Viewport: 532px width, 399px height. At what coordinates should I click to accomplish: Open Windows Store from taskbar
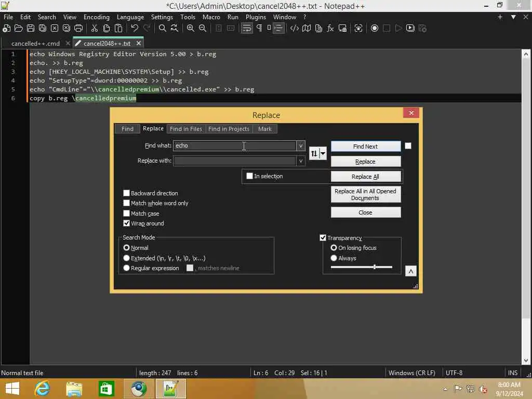[106, 389]
